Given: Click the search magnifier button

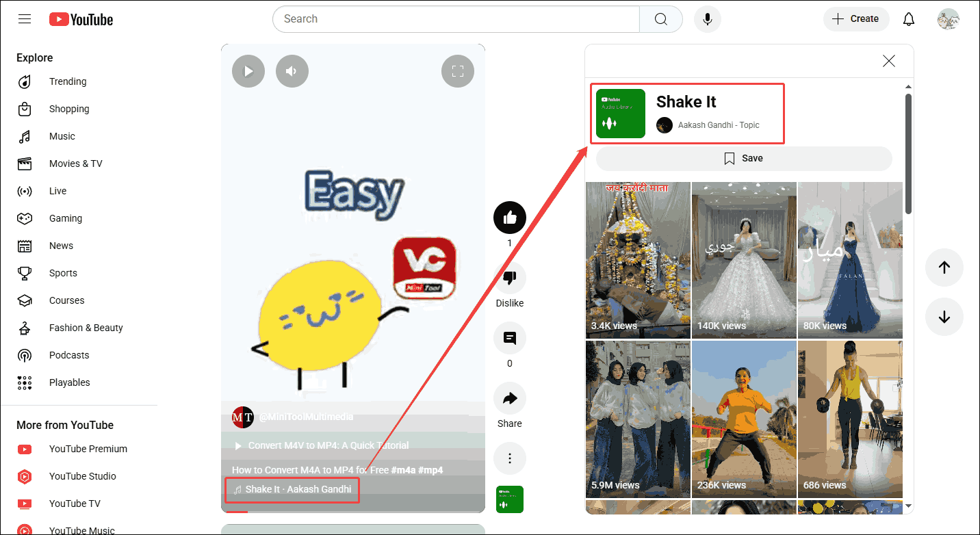Looking at the screenshot, I should (660, 19).
